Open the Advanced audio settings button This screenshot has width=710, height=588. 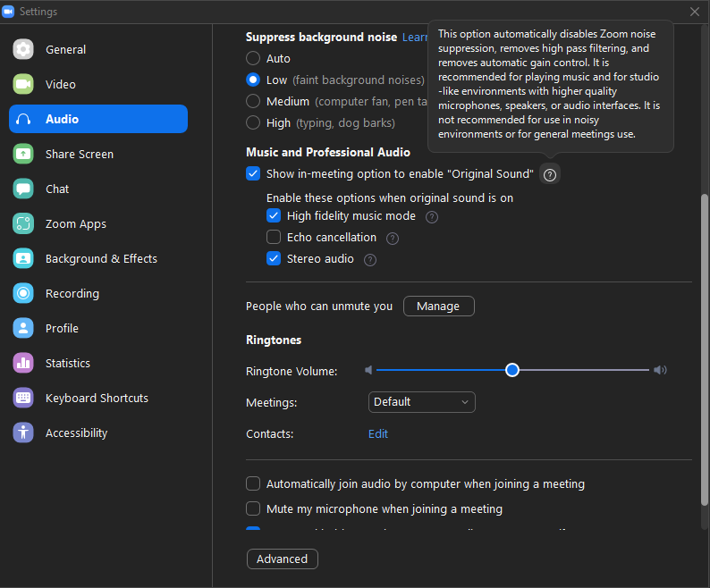click(x=282, y=559)
